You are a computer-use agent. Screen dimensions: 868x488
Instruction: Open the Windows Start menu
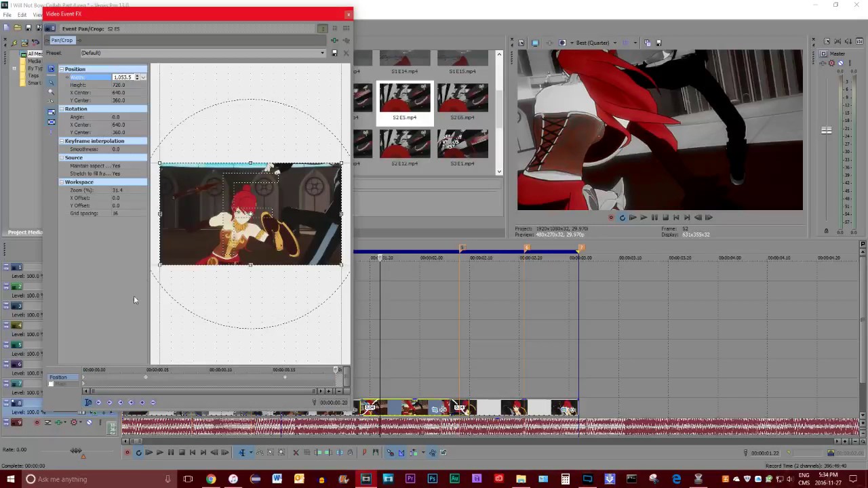coord(10,479)
